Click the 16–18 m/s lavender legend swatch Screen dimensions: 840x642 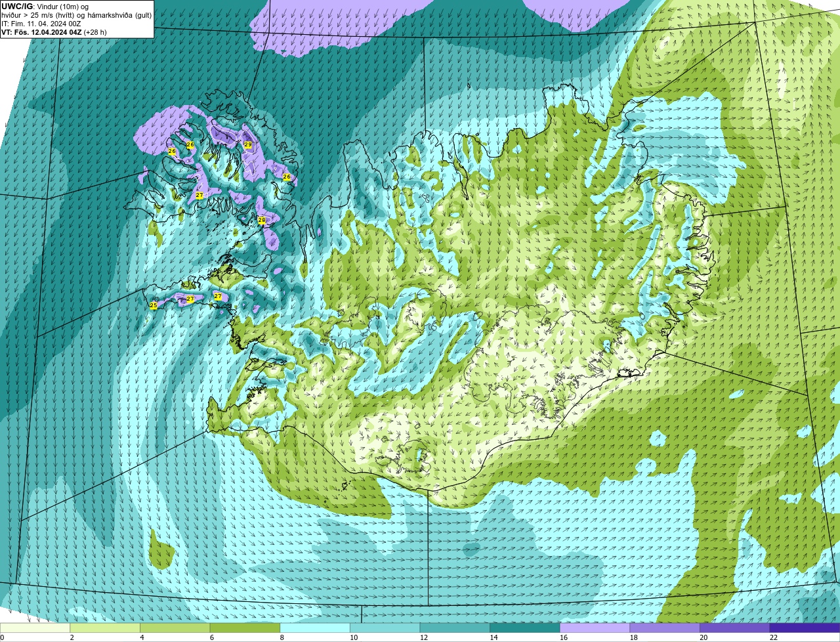(595, 628)
